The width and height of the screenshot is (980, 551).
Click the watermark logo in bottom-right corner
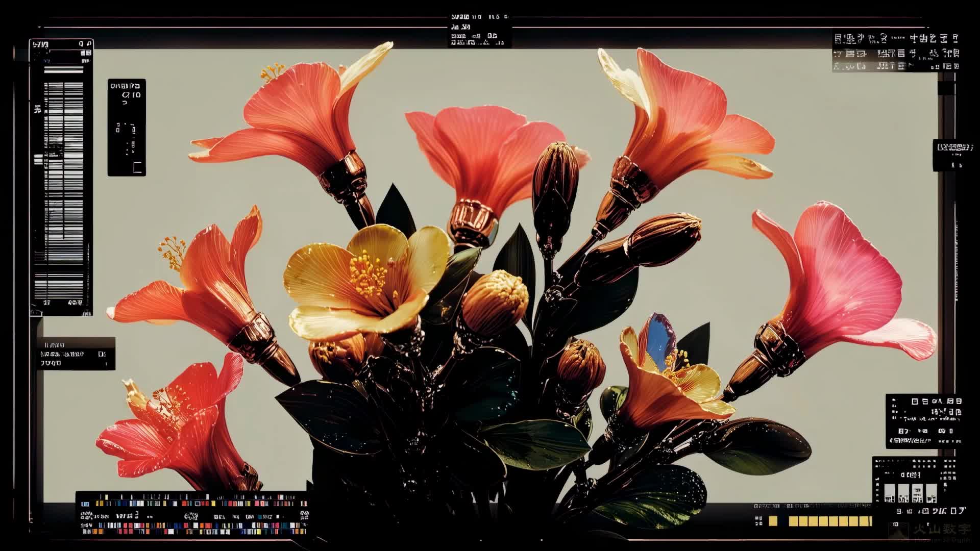(899, 532)
